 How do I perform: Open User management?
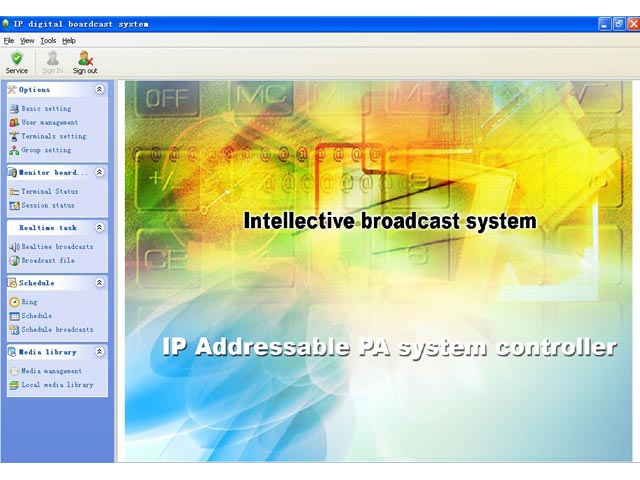pos(49,122)
